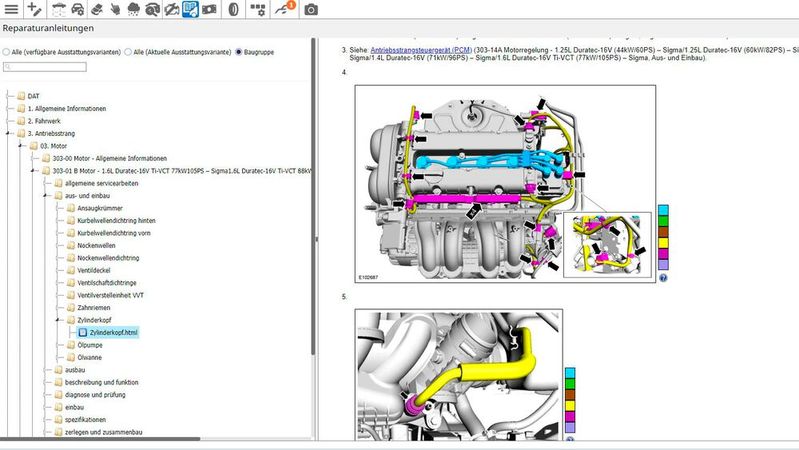The width and height of the screenshot is (799, 450).
Task: Open the 'Antriebsstrangsteuergerät (PCM)' link
Action: point(420,49)
